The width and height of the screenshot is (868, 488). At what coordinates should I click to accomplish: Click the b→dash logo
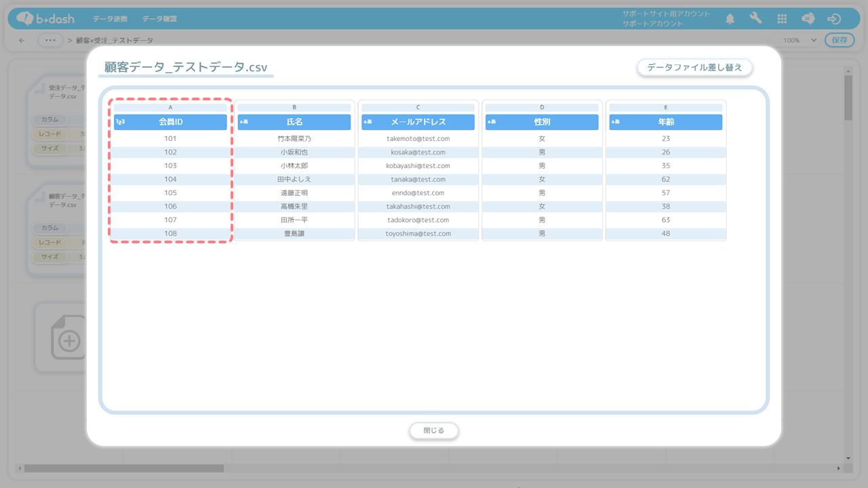click(x=45, y=19)
